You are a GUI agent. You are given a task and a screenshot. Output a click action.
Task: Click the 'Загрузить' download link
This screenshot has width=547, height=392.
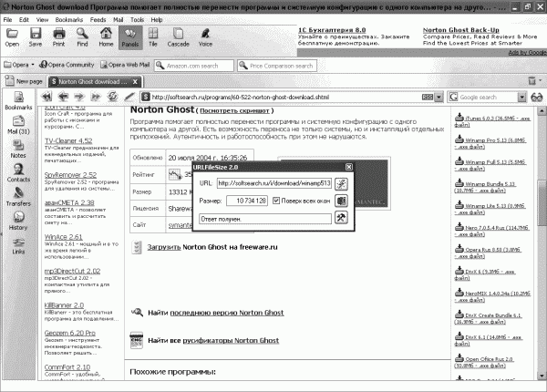[x=164, y=247]
